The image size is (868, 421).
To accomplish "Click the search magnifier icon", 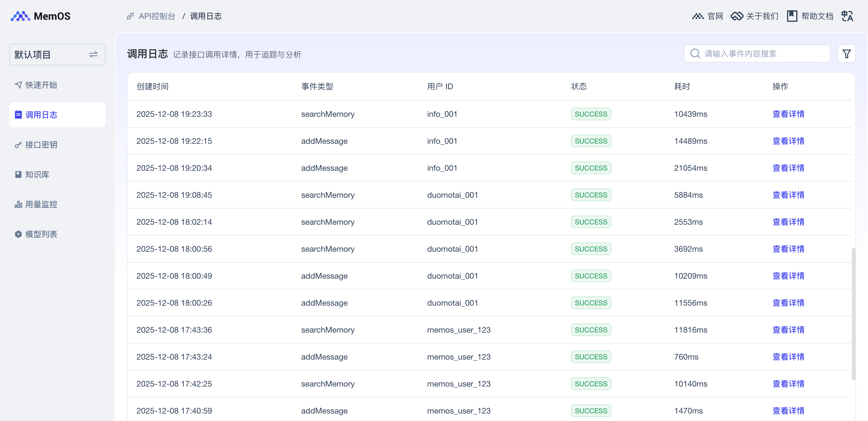I will (695, 54).
